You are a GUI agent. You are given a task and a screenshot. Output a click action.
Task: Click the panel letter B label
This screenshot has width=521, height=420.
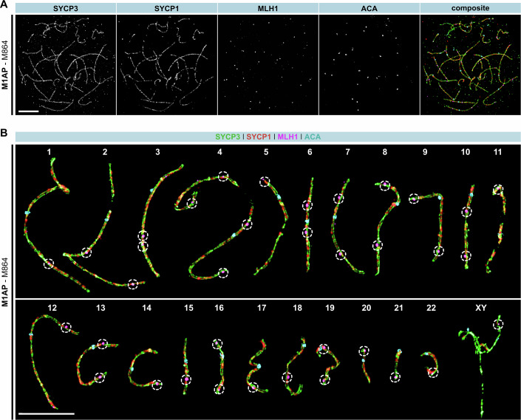[x=4, y=133]
